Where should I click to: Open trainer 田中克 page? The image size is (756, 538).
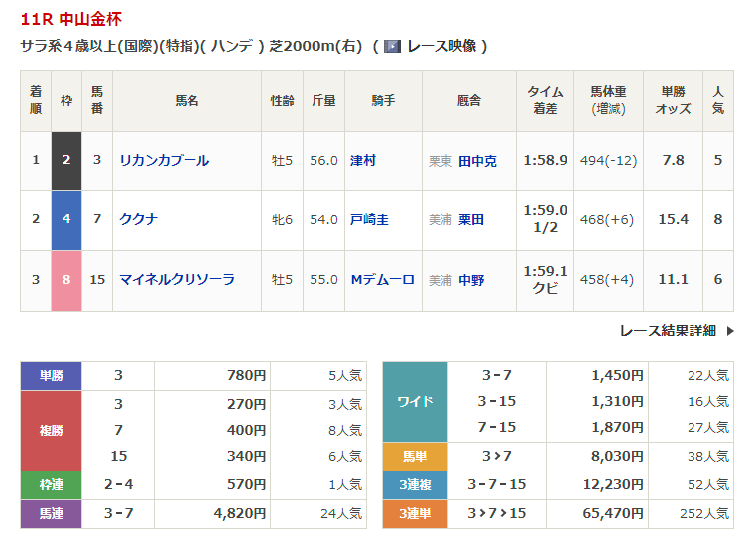477,160
